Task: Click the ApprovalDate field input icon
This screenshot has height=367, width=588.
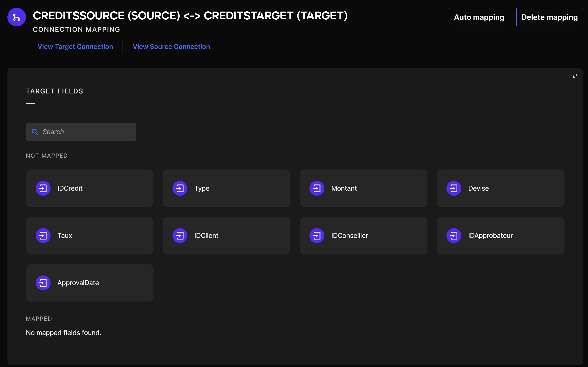Action: [x=43, y=283]
